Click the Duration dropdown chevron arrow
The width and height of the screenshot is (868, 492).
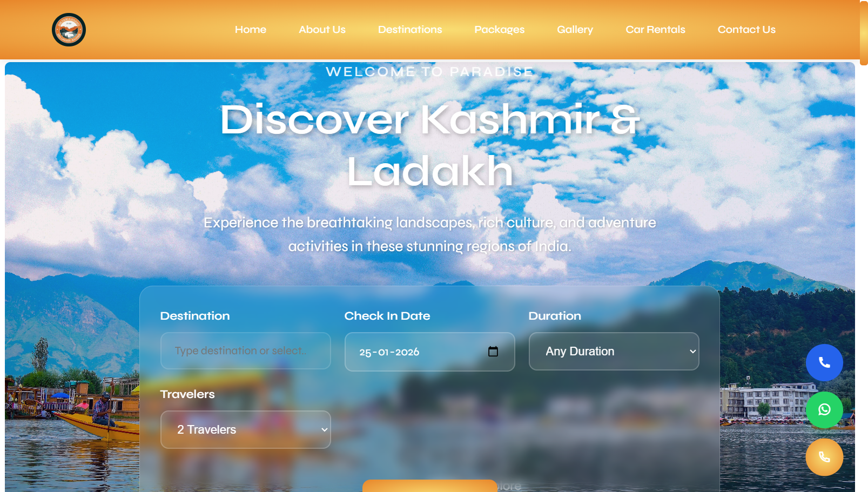692,352
